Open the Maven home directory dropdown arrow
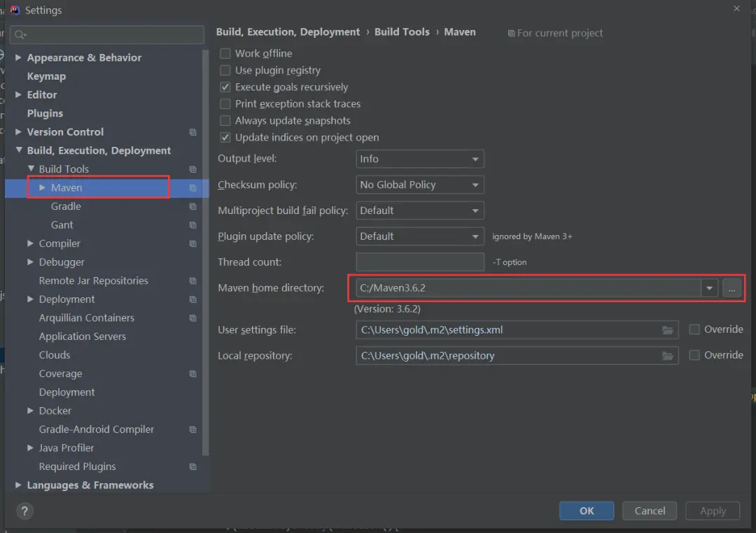The image size is (756, 533). coord(709,288)
